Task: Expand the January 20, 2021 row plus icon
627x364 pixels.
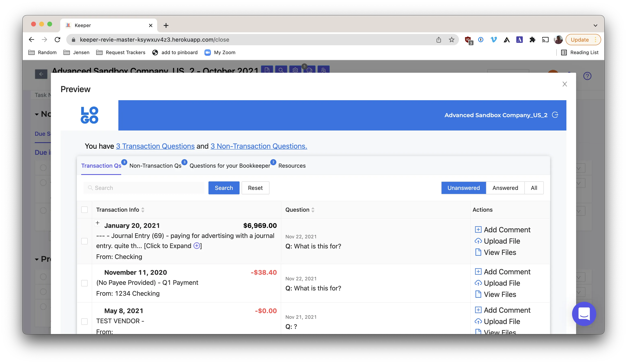Action: (x=98, y=223)
